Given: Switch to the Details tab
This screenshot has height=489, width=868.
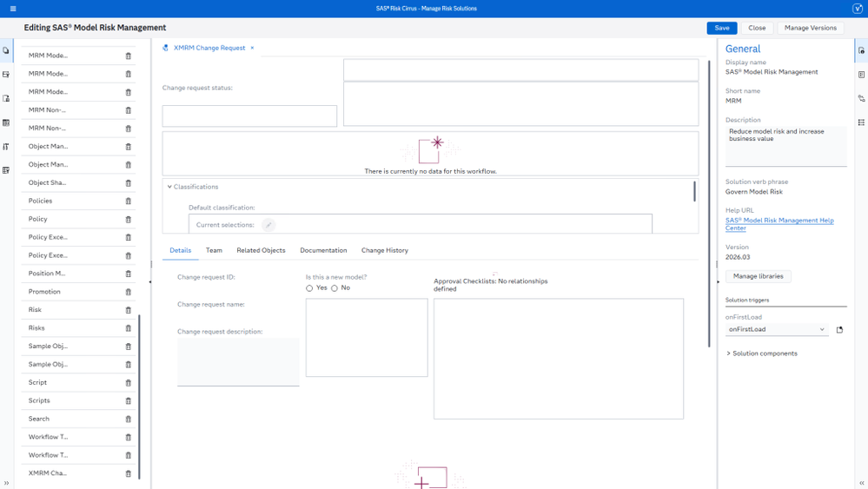Looking at the screenshot, I should [181, 251].
